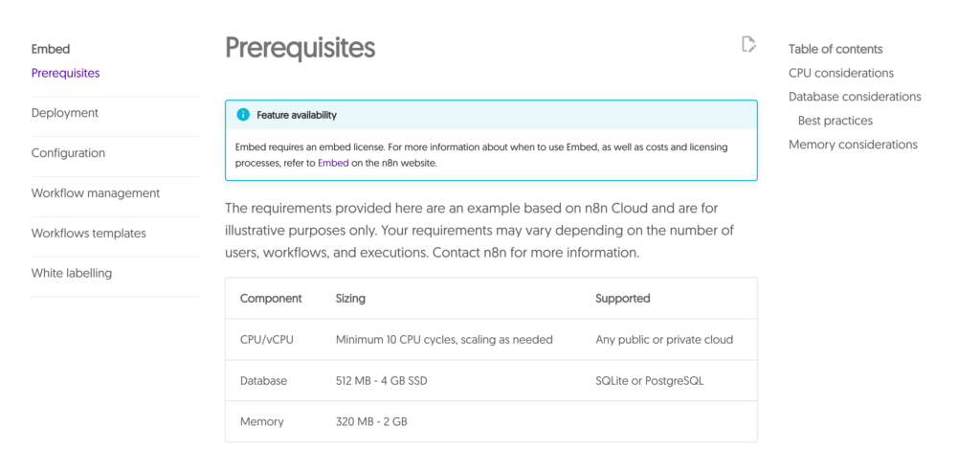The height and width of the screenshot is (472, 980).
Task: Jump to CPU considerations section
Action: pos(840,73)
